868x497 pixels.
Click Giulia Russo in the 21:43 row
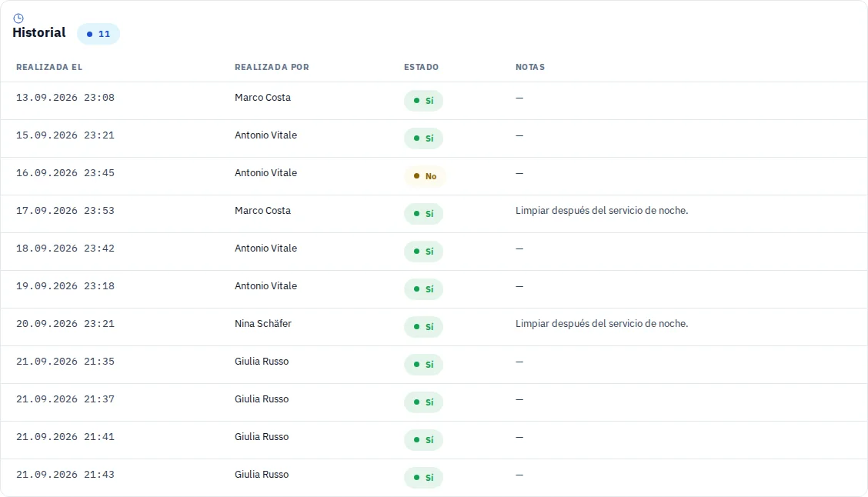pyautogui.click(x=262, y=475)
